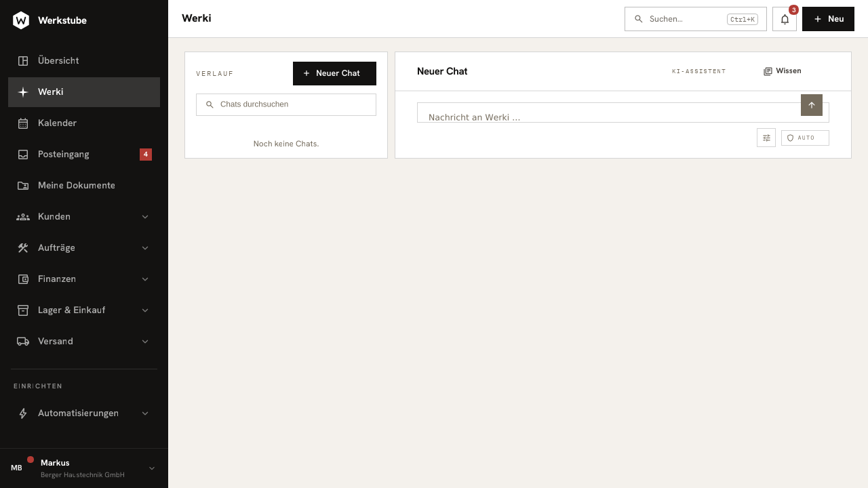Screen dimensions: 868x488
Task: Click the MB user avatar
Action: (16, 468)
